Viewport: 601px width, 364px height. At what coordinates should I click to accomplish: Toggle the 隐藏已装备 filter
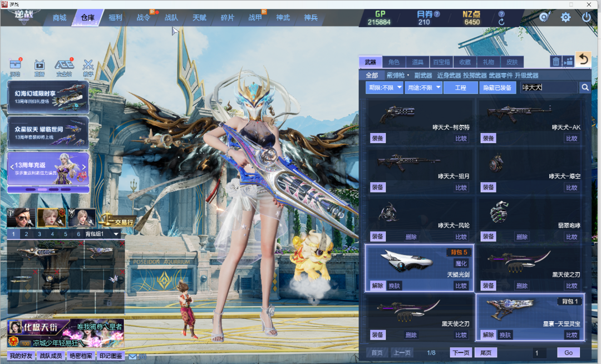click(497, 88)
